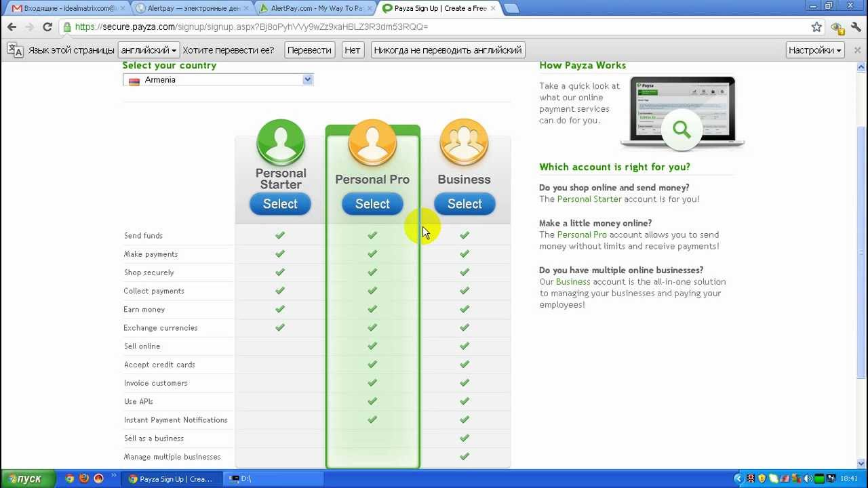Close the Alertpay электронные tab
868x488 pixels.
pyautogui.click(x=246, y=8)
